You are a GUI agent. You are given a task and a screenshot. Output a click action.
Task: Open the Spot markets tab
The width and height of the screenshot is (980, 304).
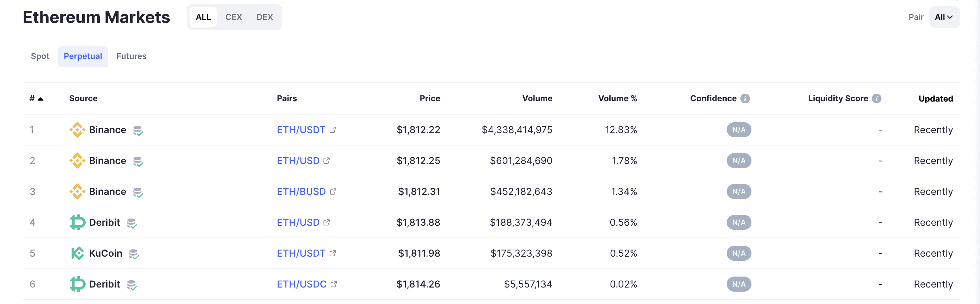coord(40,56)
